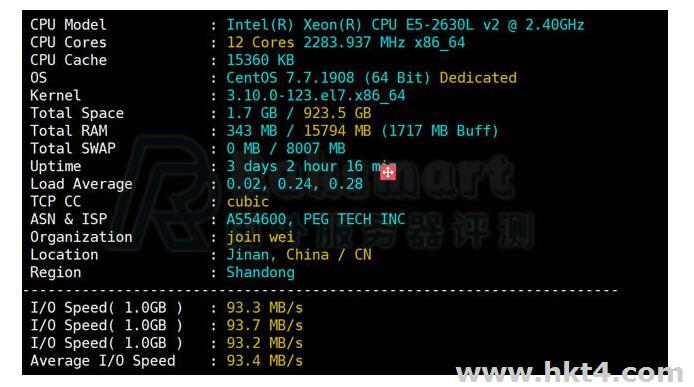
Task: Click the 12 Cores text
Action: click(x=260, y=43)
